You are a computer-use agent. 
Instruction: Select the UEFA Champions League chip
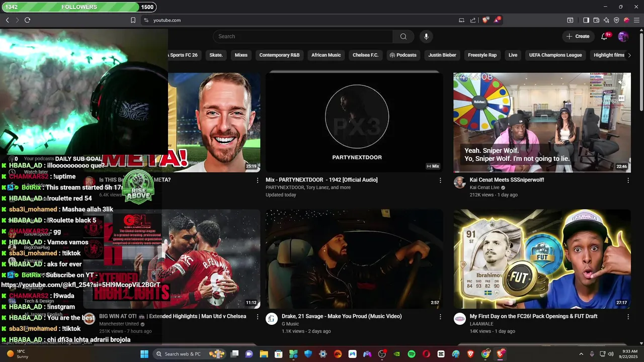click(555, 55)
